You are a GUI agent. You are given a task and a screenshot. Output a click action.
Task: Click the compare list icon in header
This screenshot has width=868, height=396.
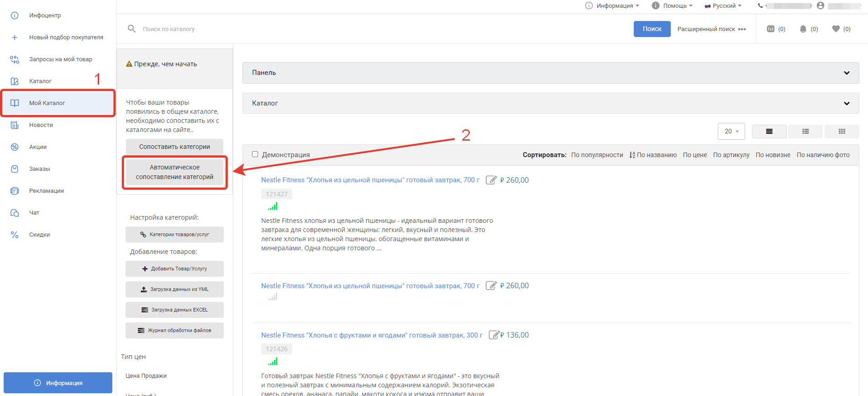point(771,29)
